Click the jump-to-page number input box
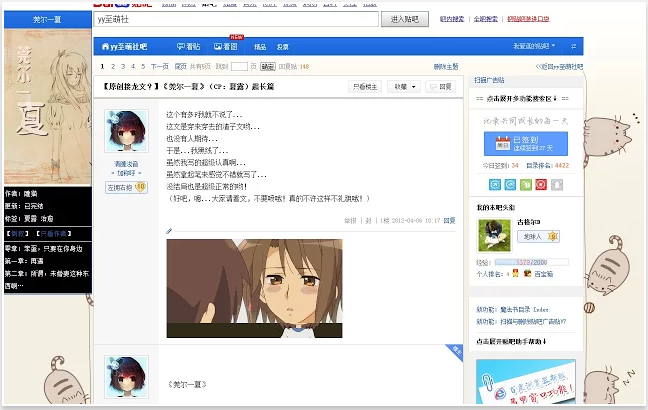This screenshot has height=410, width=648. [x=239, y=67]
